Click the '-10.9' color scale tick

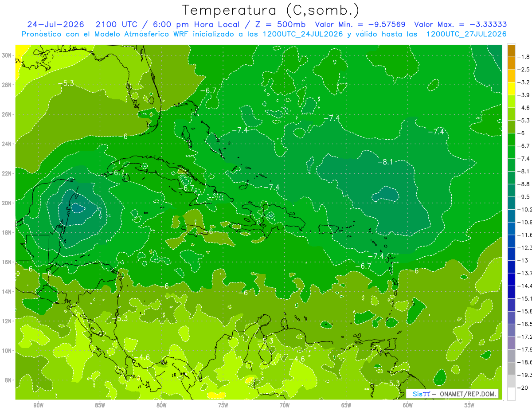(x=525, y=222)
